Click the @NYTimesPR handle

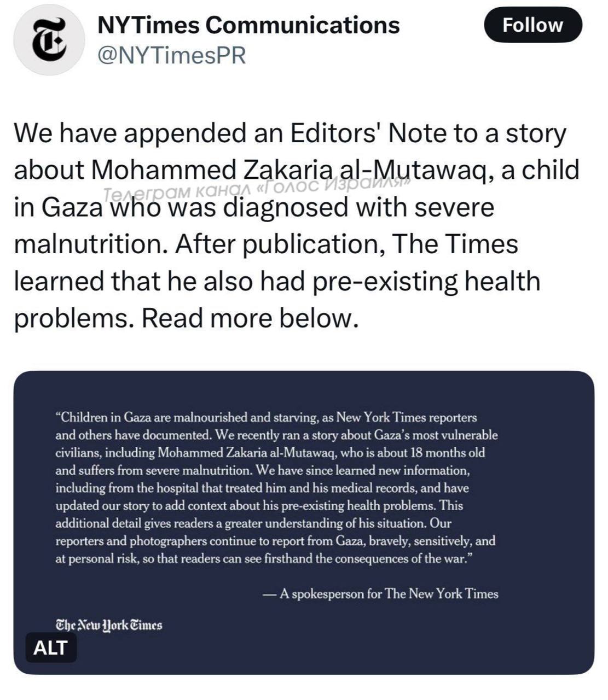(171, 55)
